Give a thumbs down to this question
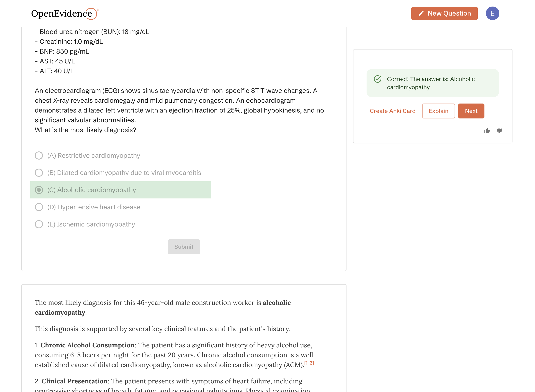535x392 pixels. [499, 131]
